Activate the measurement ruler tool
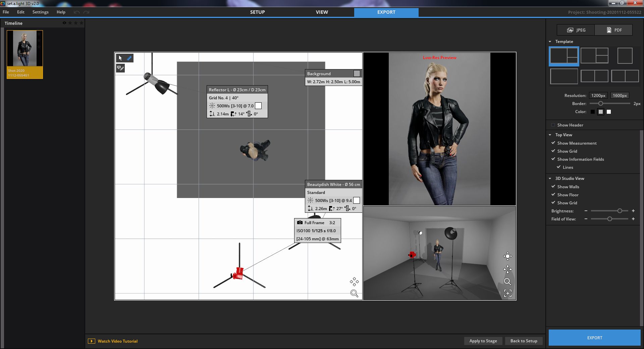The image size is (644, 349). pyautogui.click(x=129, y=58)
